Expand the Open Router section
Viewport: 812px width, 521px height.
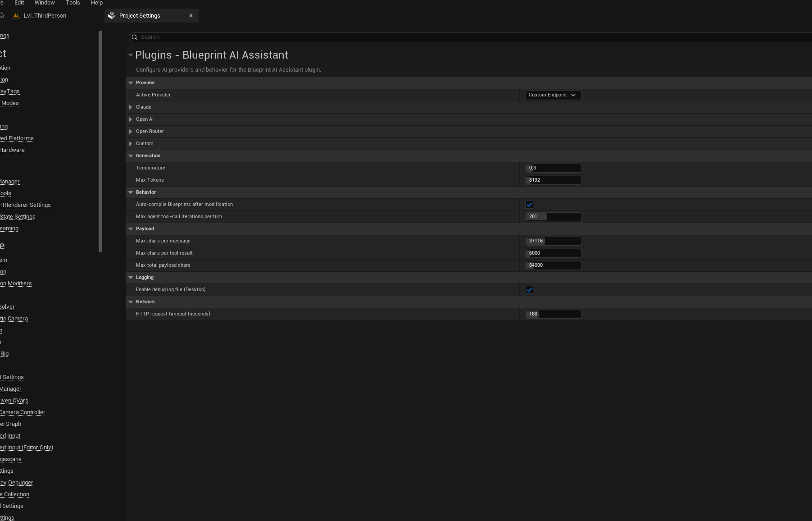[x=131, y=131]
